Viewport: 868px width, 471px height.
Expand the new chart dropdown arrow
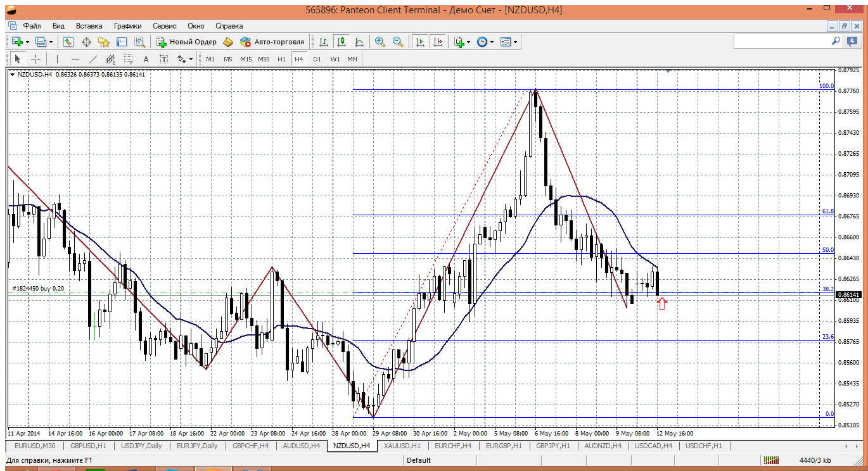coord(27,42)
